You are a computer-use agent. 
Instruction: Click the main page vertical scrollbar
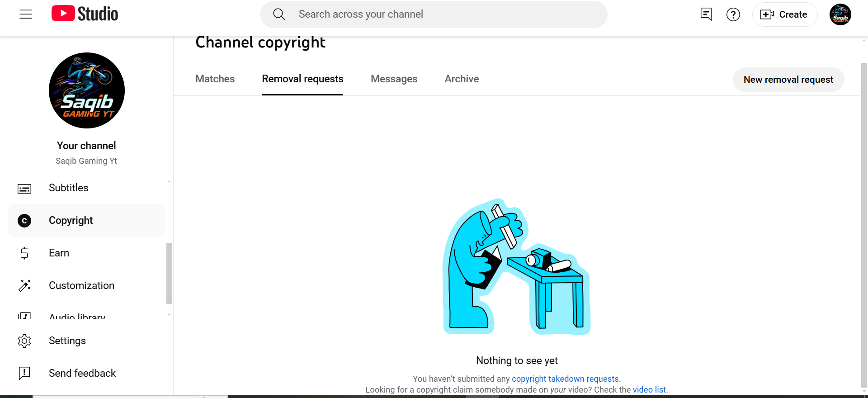click(x=864, y=225)
